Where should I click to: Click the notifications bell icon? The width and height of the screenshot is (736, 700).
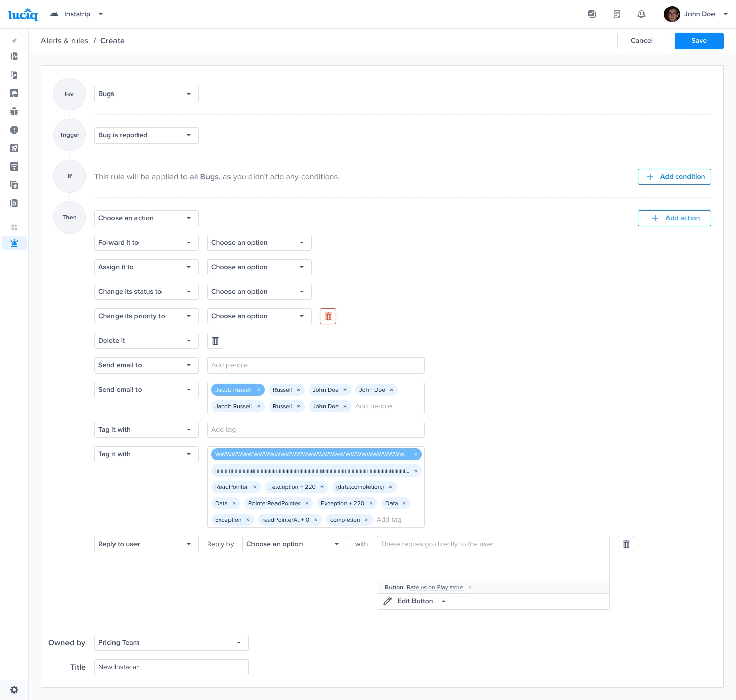tap(641, 14)
